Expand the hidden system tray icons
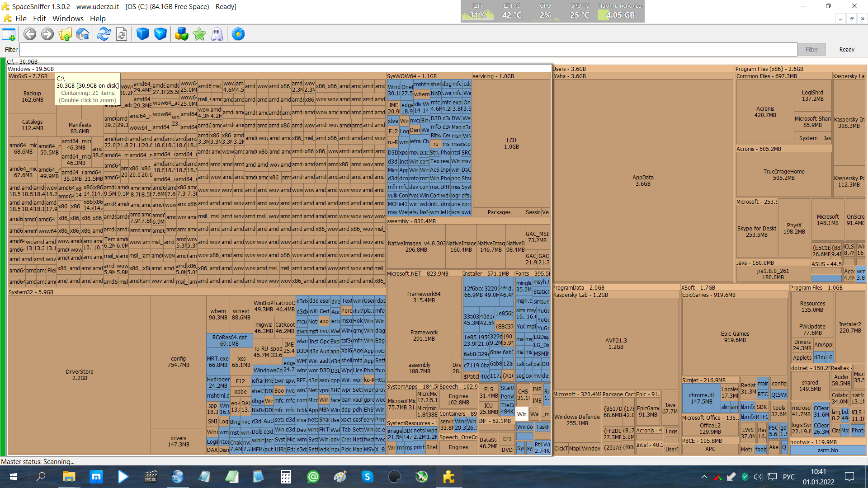 pos(704,477)
